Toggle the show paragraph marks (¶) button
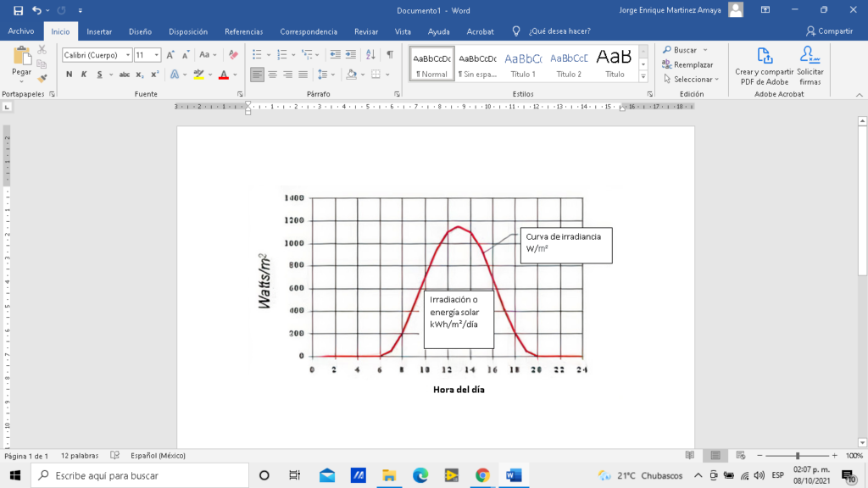868x488 pixels. click(390, 54)
